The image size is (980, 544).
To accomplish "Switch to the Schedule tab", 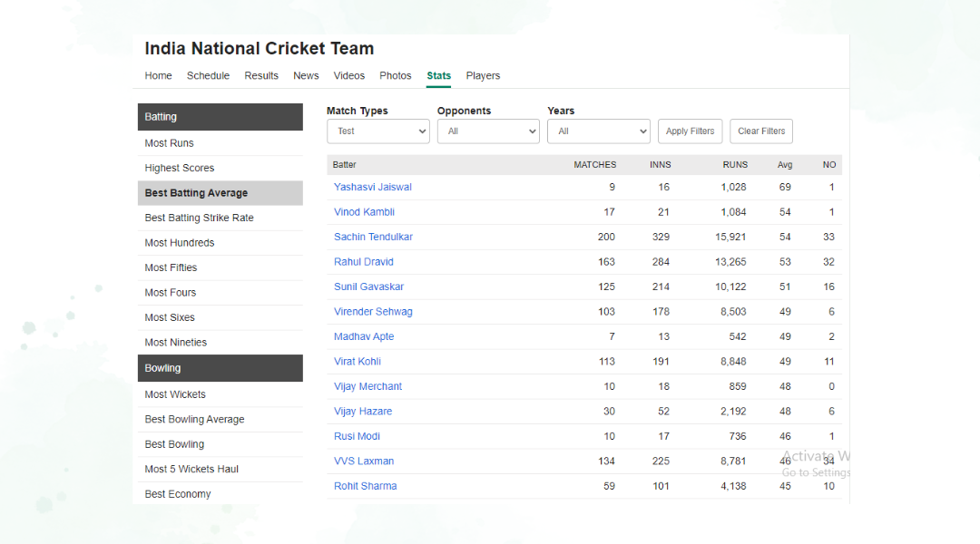I will 208,76.
